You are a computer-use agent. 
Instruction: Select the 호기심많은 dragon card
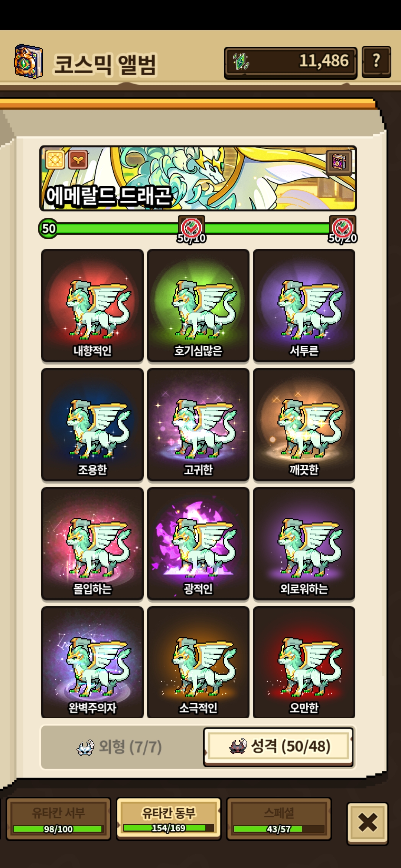click(x=198, y=305)
